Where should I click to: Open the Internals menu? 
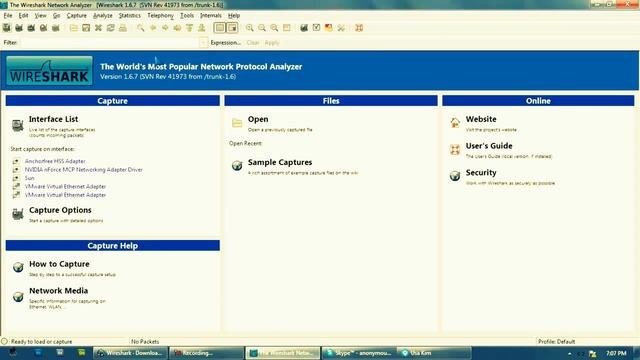(211, 16)
